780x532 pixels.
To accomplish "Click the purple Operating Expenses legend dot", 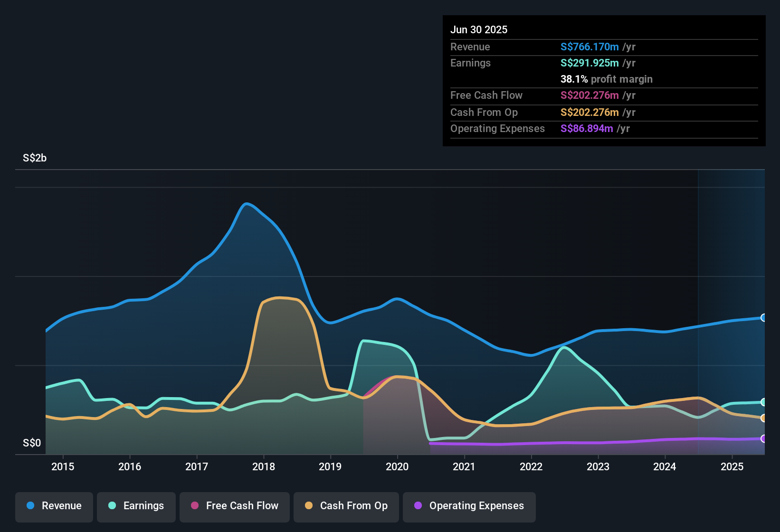I will point(418,505).
